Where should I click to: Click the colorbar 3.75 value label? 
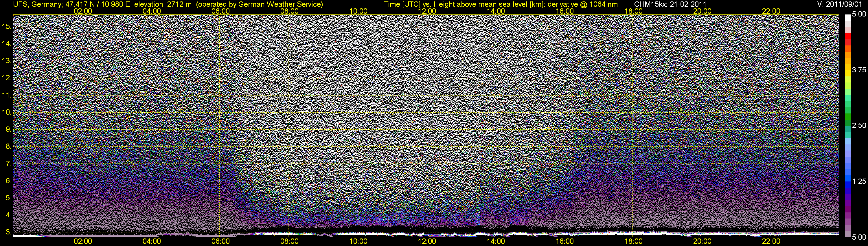pos(859,70)
